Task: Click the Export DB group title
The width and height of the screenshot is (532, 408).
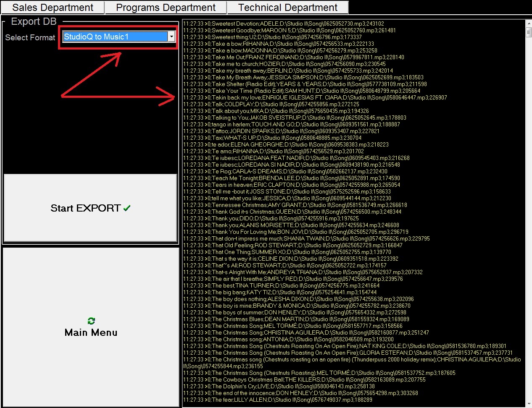Action: coord(34,21)
